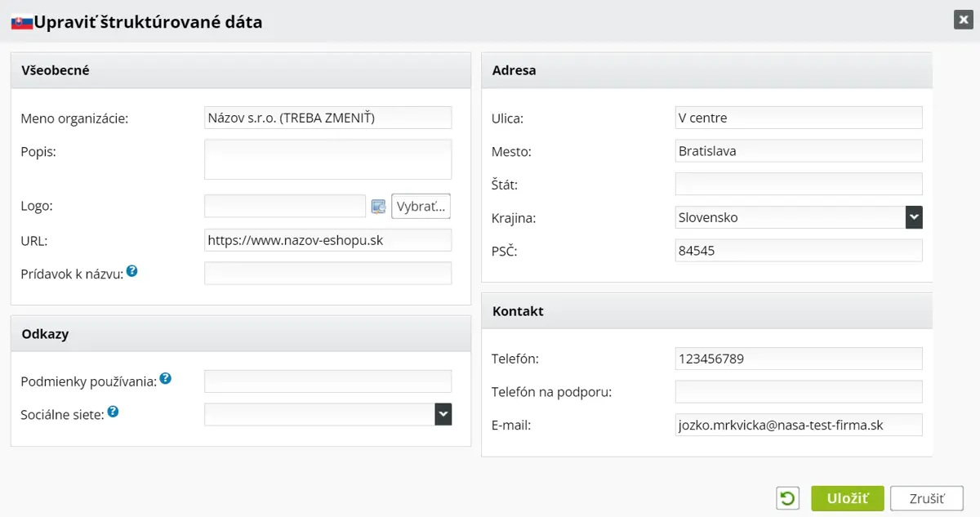Click the Telefón na podporu input field
The height and width of the screenshot is (517, 980).
tap(799, 392)
